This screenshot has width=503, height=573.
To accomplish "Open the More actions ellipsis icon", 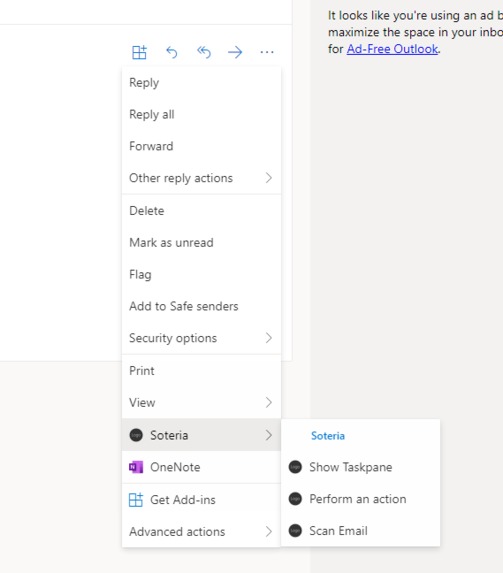I will coord(267,52).
